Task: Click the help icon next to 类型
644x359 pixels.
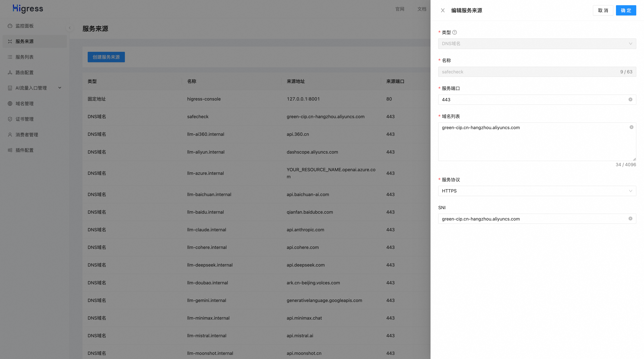Action: [x=454, y=32]
